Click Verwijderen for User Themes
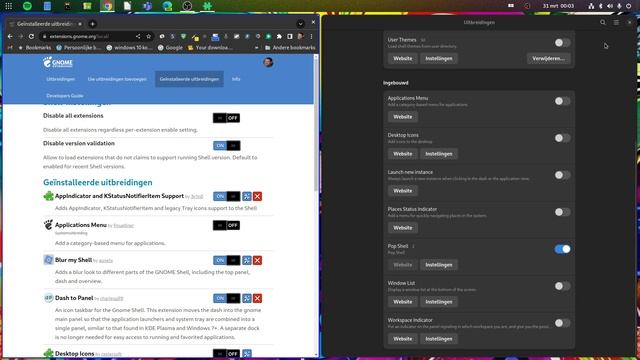 tap(548, 58)
